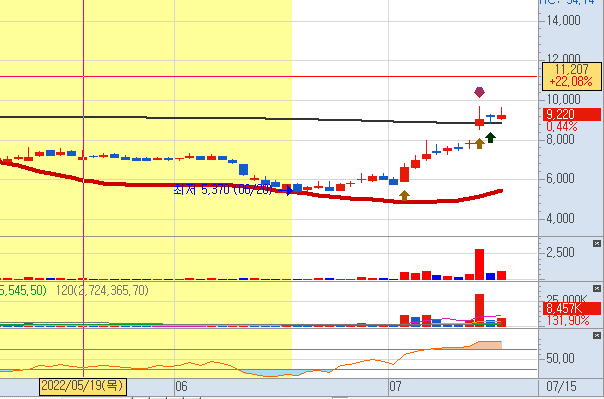The width and height of the screenshot is (604, 399).
Task: Click the 2022/05/19(목) date label
Action: (x=83, y=386)
